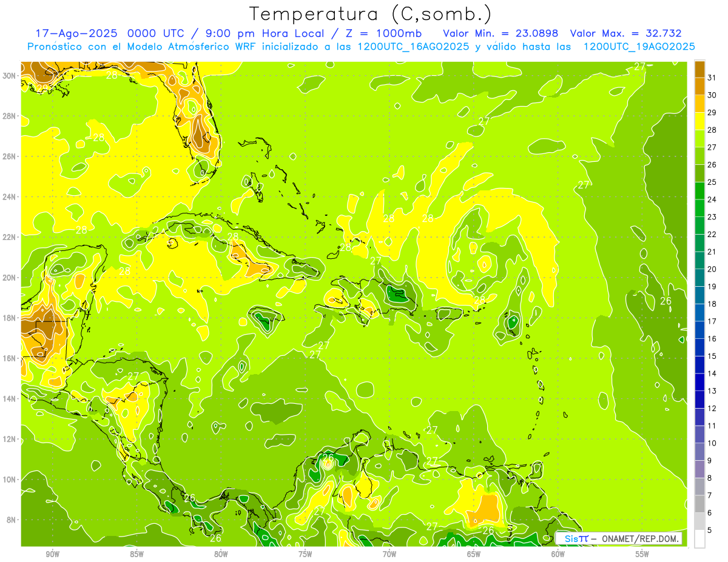Click the legend value 22
This screenshot has width=728, height=562.
pos(712,235)
